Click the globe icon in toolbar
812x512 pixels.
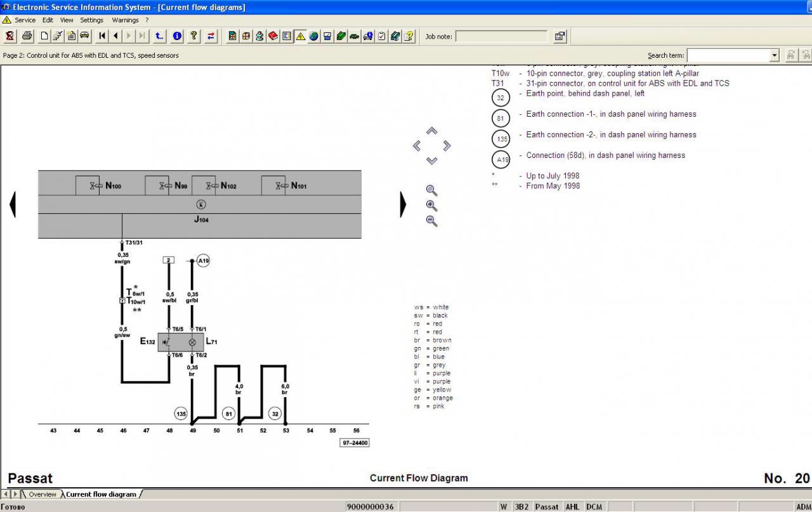coord(313,36)
